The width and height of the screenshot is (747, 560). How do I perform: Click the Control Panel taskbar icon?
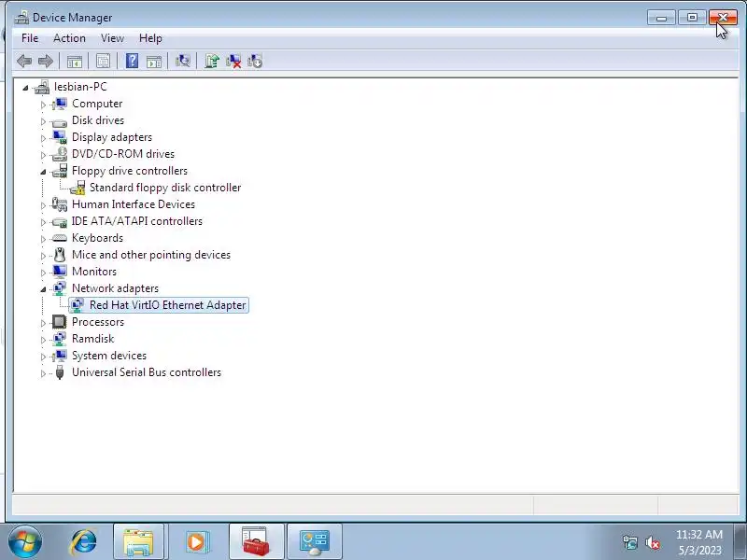point(315,542)
